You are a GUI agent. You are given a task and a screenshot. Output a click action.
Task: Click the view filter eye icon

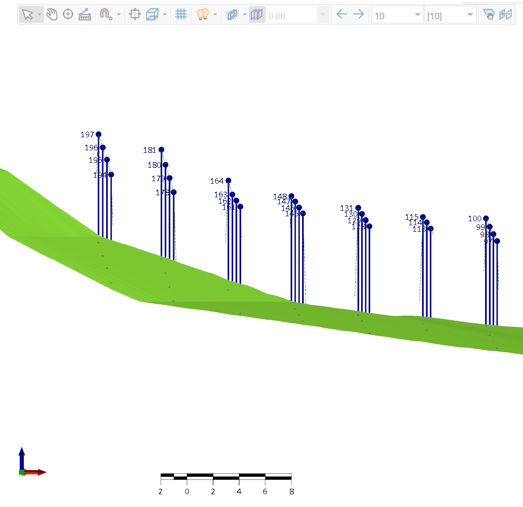tap(489, 15)
